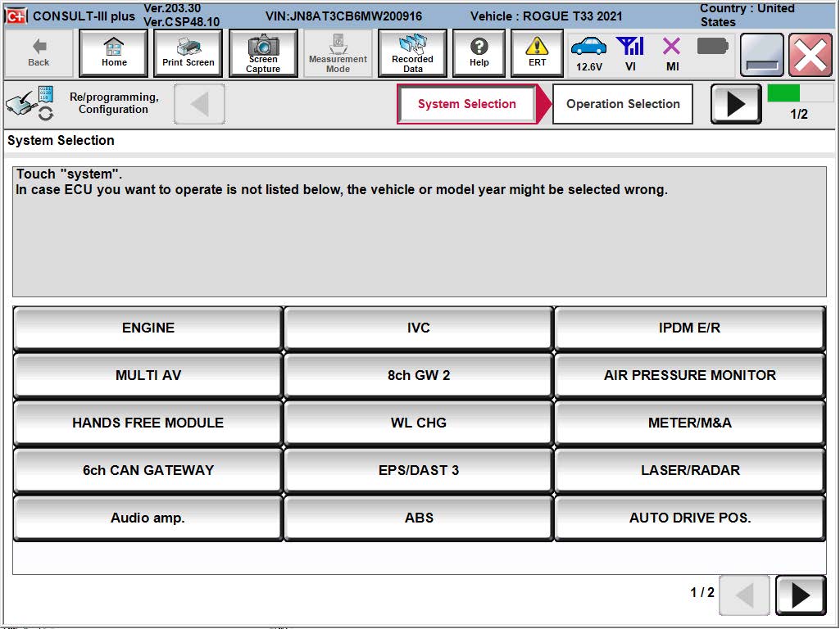Viewport: 840px width, 629px height.
Task: Click the Re/programming Configuration icon
Action: [x=30, y=102]
